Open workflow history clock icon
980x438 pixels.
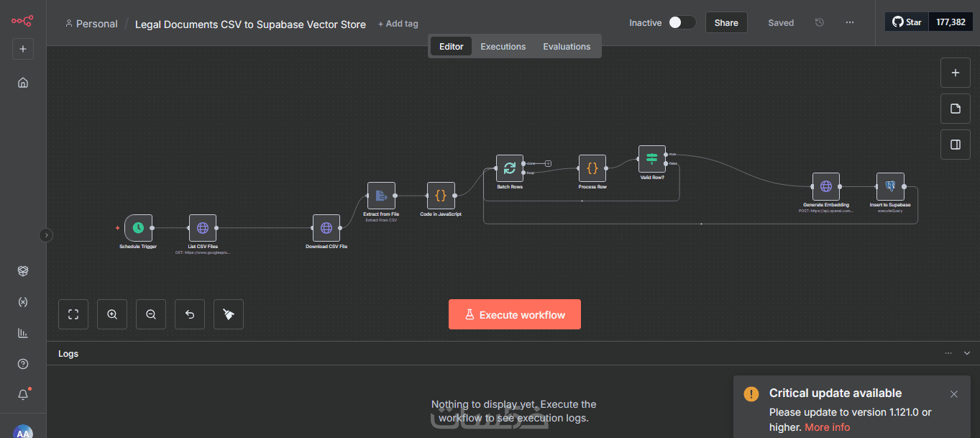pos(820,22)
